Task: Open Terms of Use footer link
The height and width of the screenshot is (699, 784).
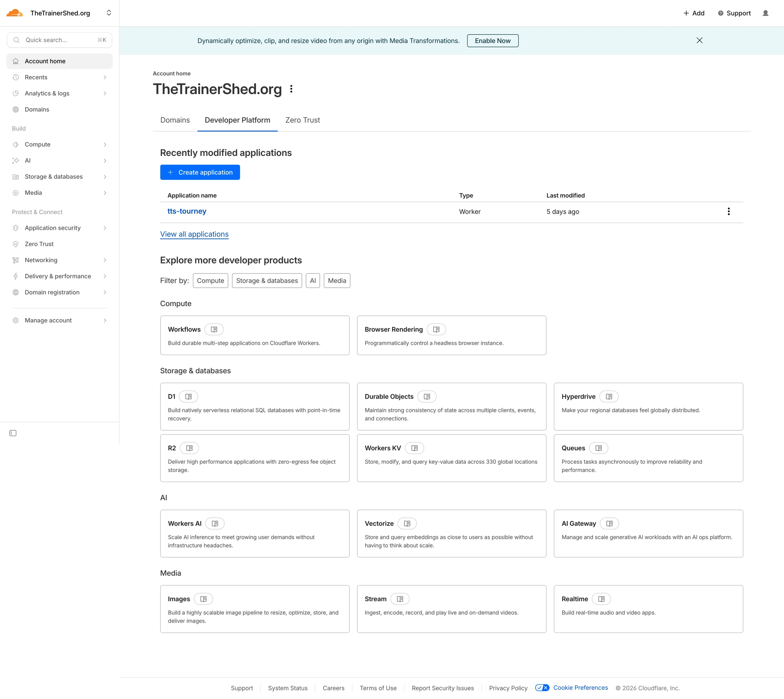Action: click(378, 688)
